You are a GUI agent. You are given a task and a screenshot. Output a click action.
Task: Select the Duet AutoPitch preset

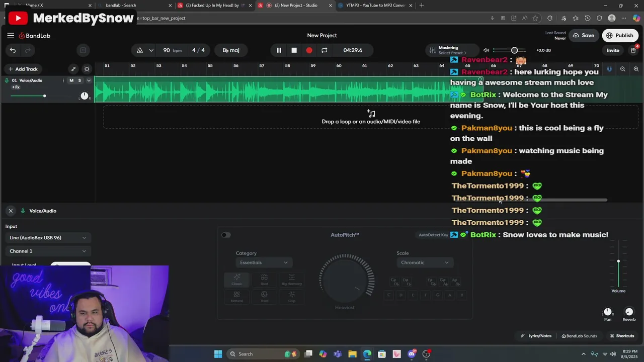(264, 280)
